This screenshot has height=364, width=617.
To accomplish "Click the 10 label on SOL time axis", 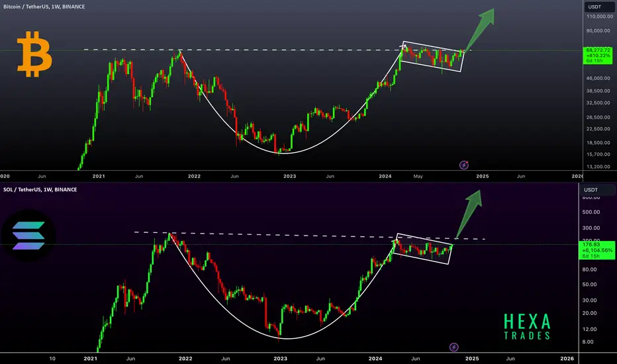I will [52, 359].
